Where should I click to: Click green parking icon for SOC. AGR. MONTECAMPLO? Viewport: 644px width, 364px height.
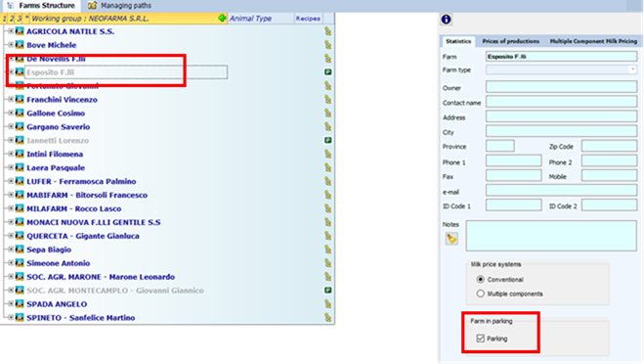327,291
